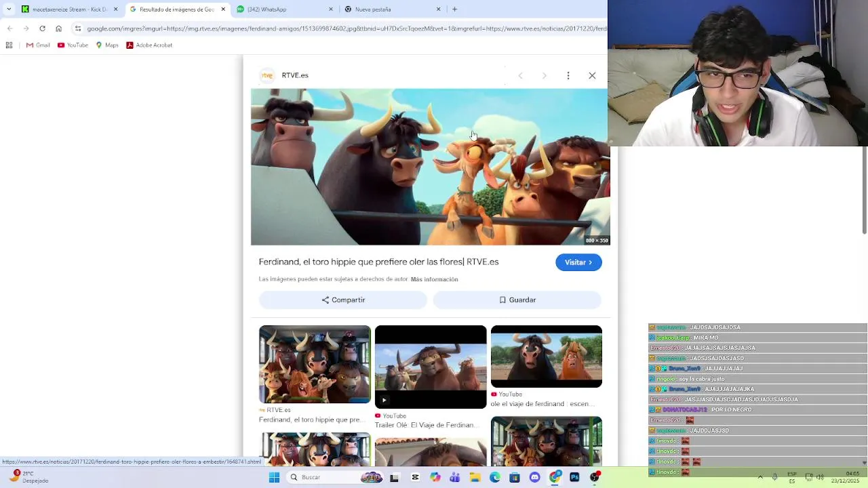Open the three-dot options menu in preview

568,75
